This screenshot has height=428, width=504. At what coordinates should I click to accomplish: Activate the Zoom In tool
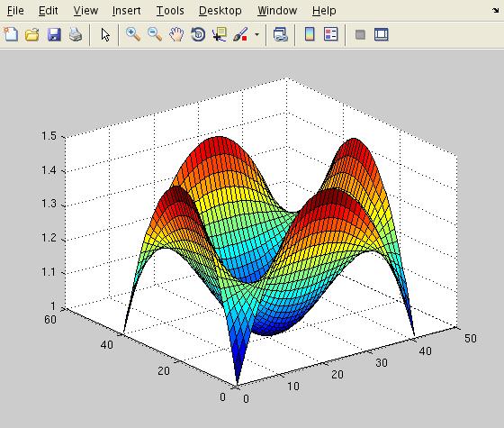click(133, 34)
